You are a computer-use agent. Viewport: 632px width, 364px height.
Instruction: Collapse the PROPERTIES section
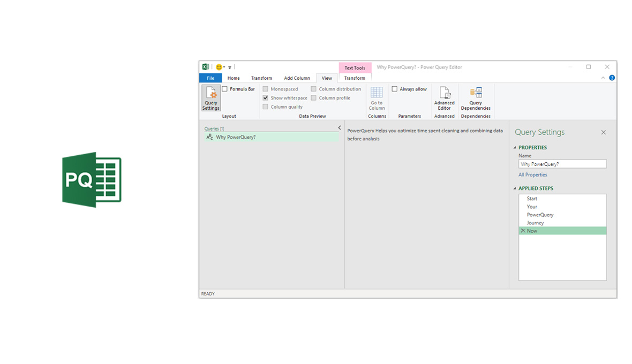(515, 148)
